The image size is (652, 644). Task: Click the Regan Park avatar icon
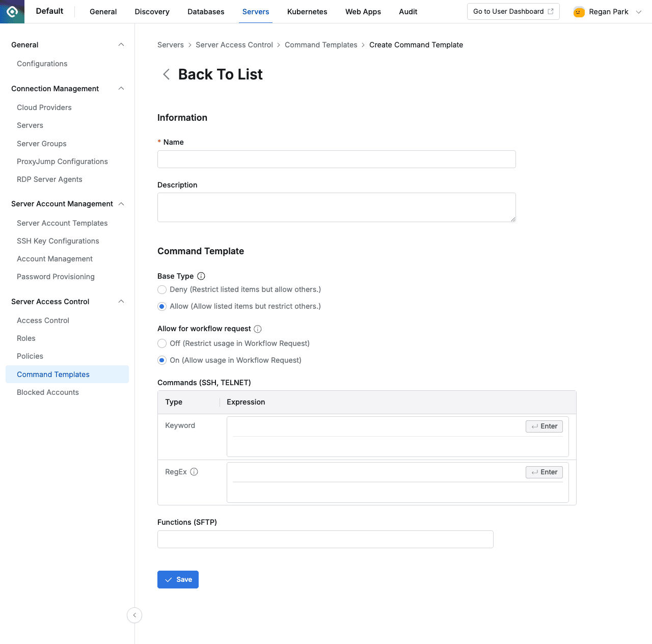tap(579, 11)
